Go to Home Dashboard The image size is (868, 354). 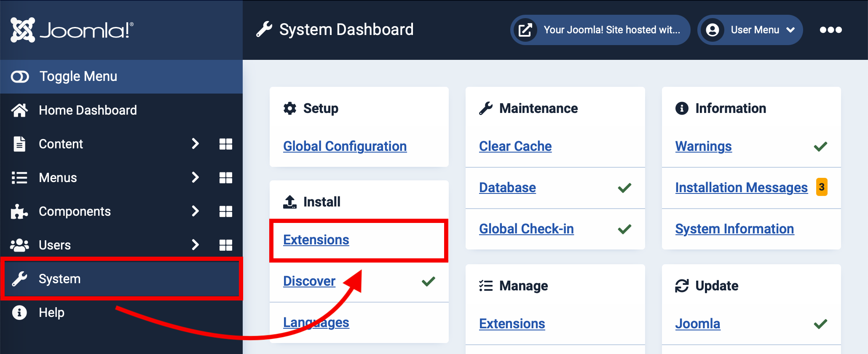coord(88,110)
